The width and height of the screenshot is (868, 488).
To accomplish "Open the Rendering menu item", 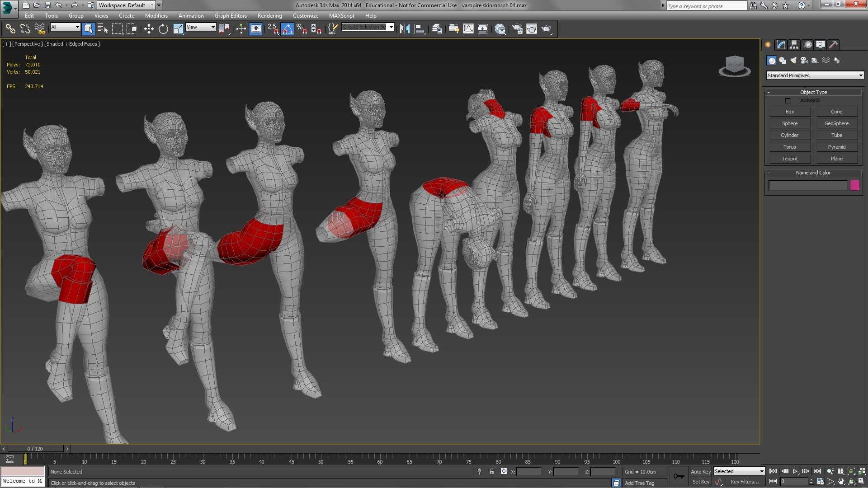I will click(269, 15).
